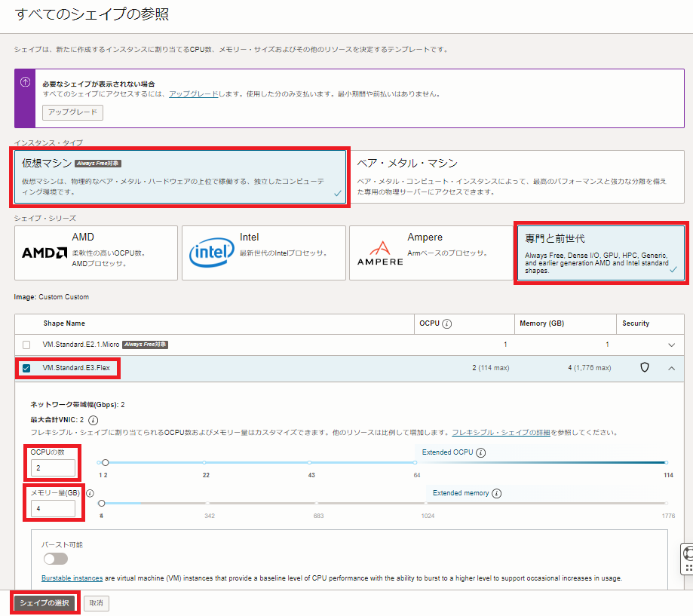Select the AMD shape series card

click(x=96, y=253)
